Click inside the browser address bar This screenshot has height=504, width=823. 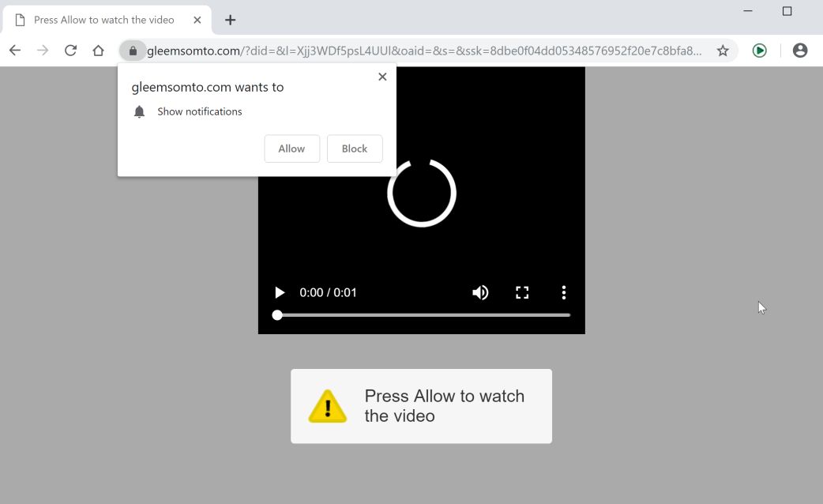pyautogui.click(x=434, y=50)
